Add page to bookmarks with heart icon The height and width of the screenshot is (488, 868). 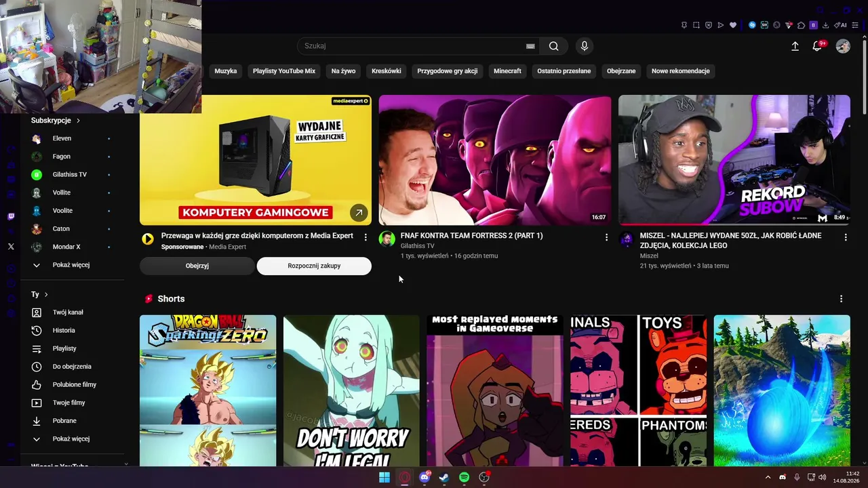click(x=733, y=25)
